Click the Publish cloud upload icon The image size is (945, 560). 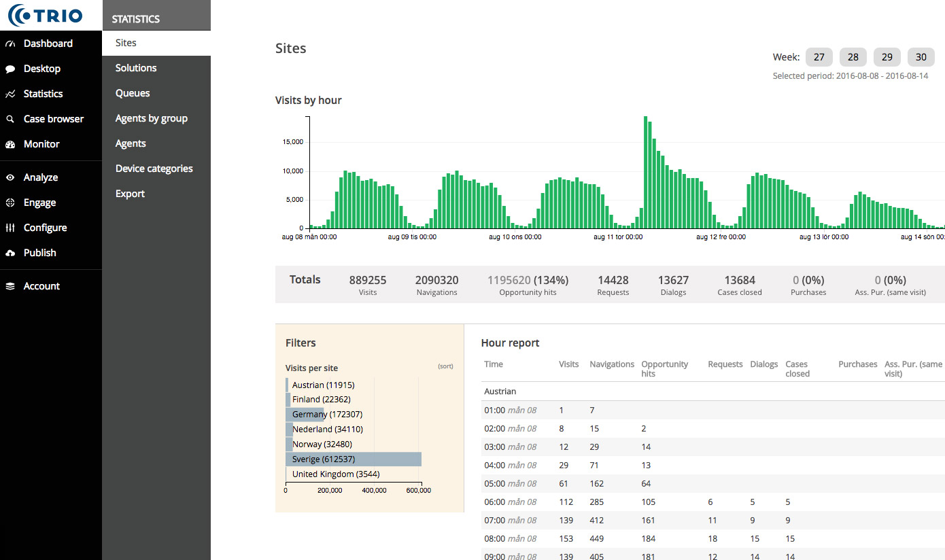10,253
